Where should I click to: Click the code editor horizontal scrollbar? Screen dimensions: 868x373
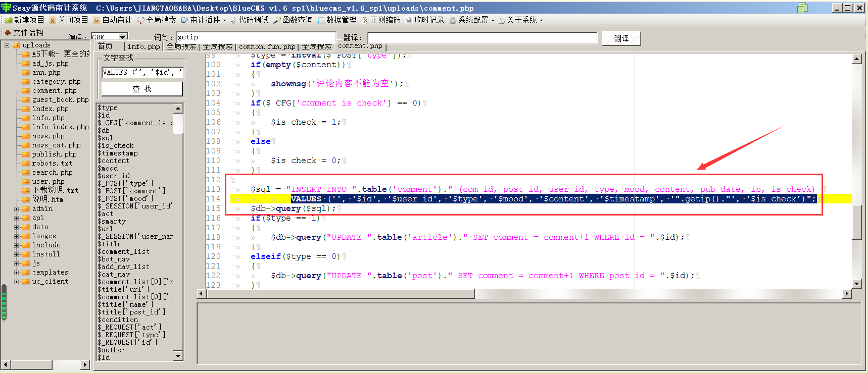pyautogui.click(x=524, y=294)
